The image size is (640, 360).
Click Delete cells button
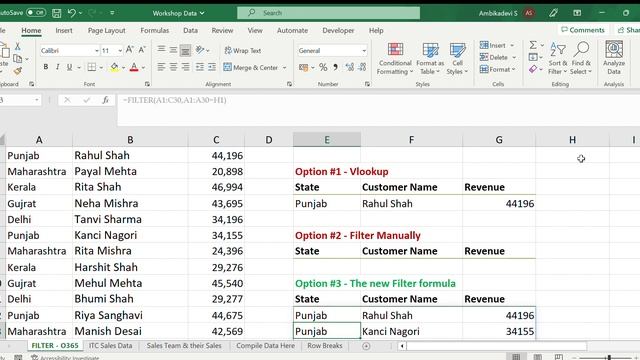(x=494, y=57)
